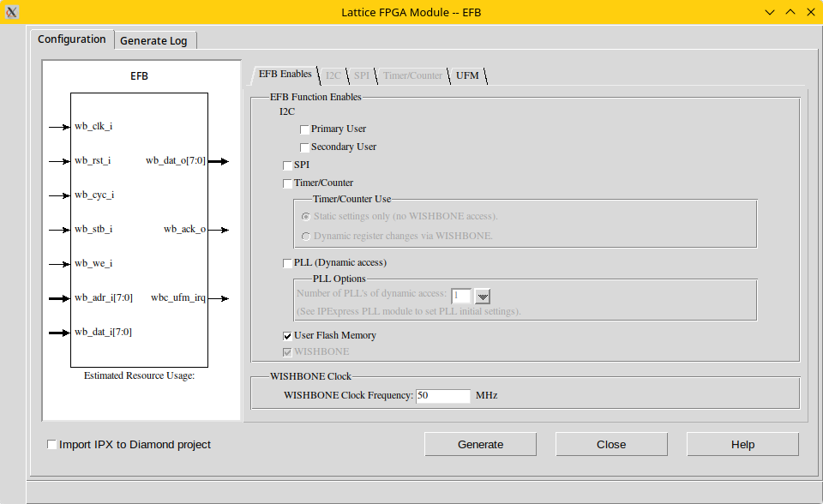Viewport: 823px width, 504px height.
Task: Uncheck the User Flash Memory checkbox
Action: pos(288,336)
